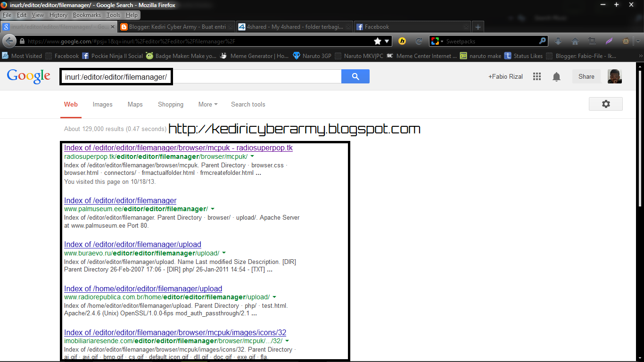The image size is (644, 362).
Task: Select the Shopping search tab
Action: click(x=171, y=104)
